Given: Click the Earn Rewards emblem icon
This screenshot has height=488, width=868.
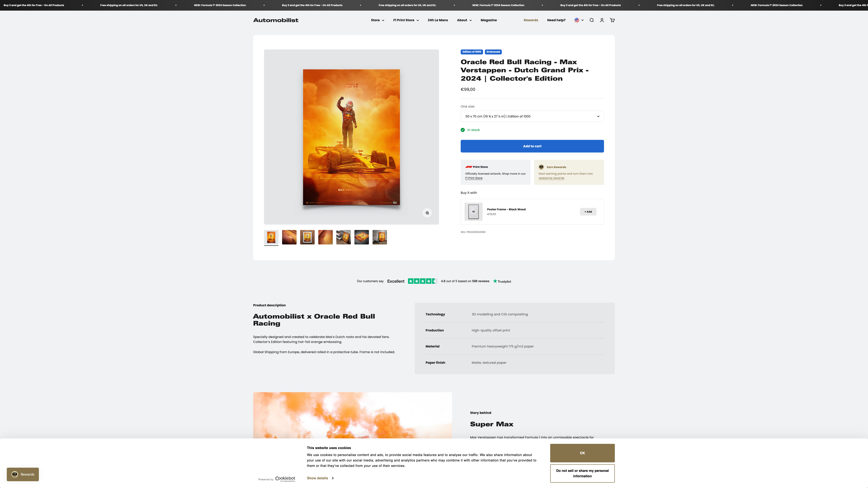Looking at the screenshot, I should click(541, 167).
